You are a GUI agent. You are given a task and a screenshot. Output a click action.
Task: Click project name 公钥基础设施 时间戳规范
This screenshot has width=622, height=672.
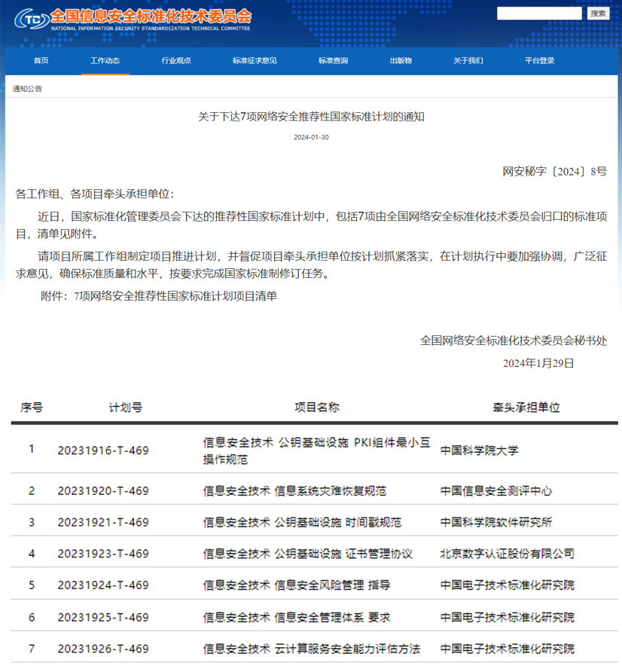pyautogui.click(x=338, y=522)
